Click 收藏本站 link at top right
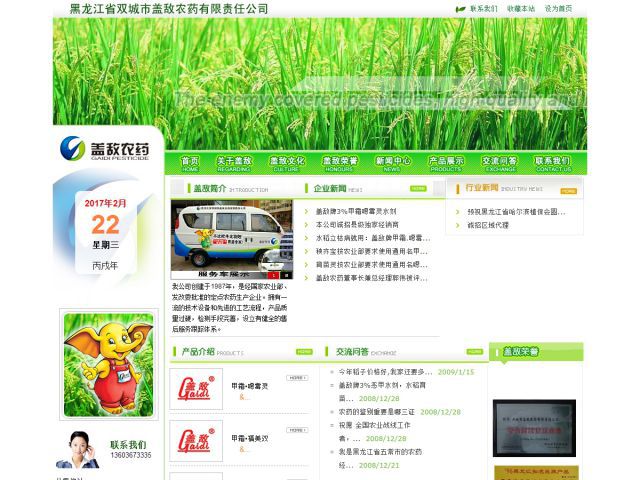 point(521,9)
